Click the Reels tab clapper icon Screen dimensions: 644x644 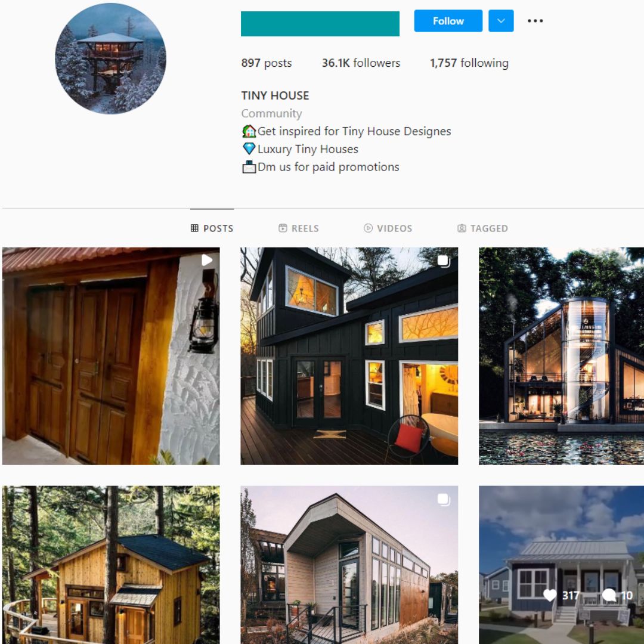283,228
